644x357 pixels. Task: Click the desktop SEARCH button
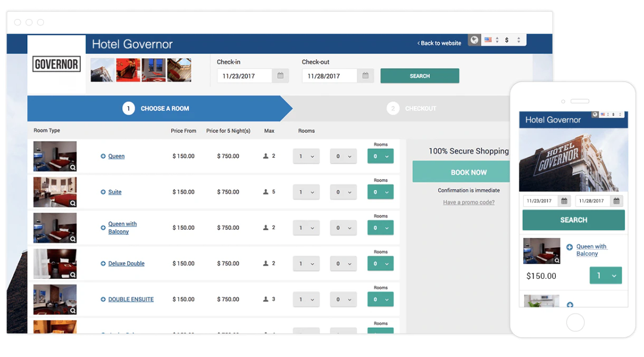(x=420, y=76)
